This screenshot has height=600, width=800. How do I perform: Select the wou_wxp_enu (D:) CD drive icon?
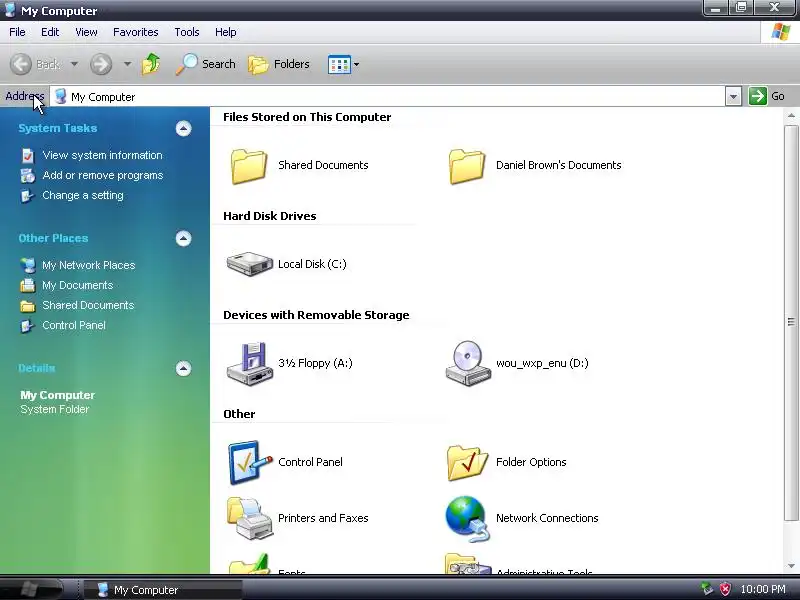(x=468, y=364)
